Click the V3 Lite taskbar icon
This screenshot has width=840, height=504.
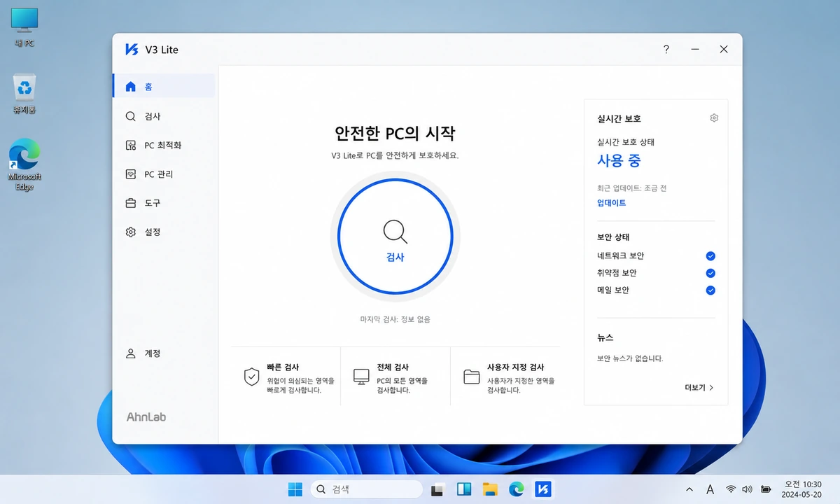pyautogui.click(x=542, y=489)
